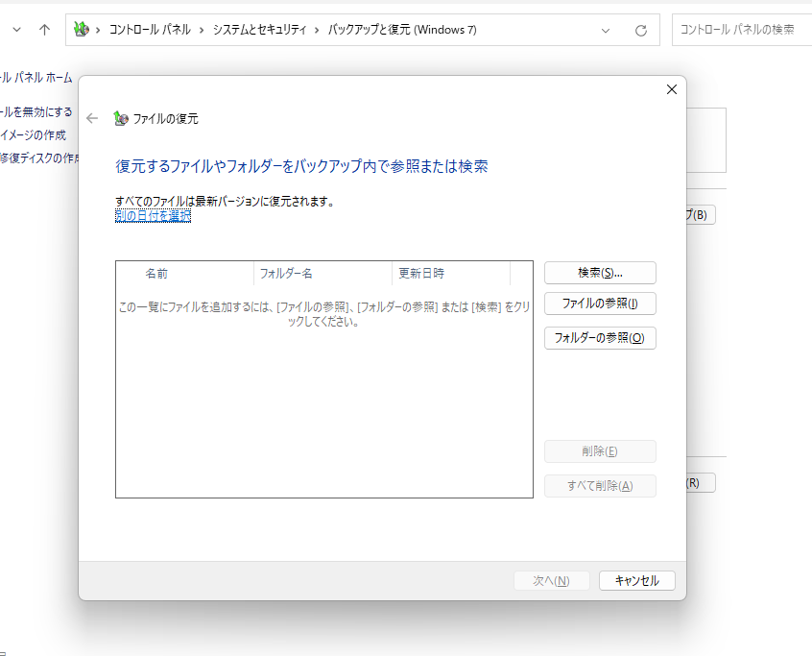This screenshot has width=812, height=656.
Task: Navigate up one level using the up arrow icon
Action: (x=45, y=30)
